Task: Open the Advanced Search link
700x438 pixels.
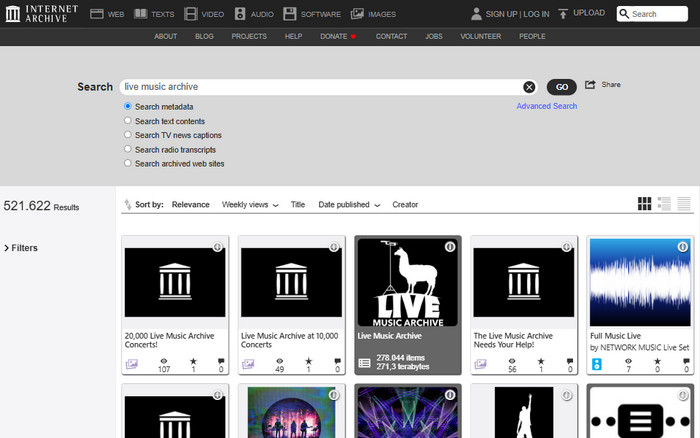Action: [546, 106]
